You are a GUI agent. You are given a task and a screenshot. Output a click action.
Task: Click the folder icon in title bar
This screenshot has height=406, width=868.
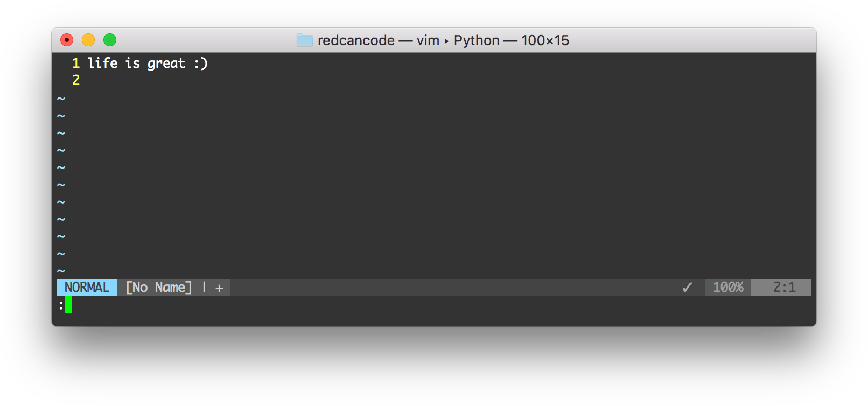pyautogui.click(x=305, y=40)
